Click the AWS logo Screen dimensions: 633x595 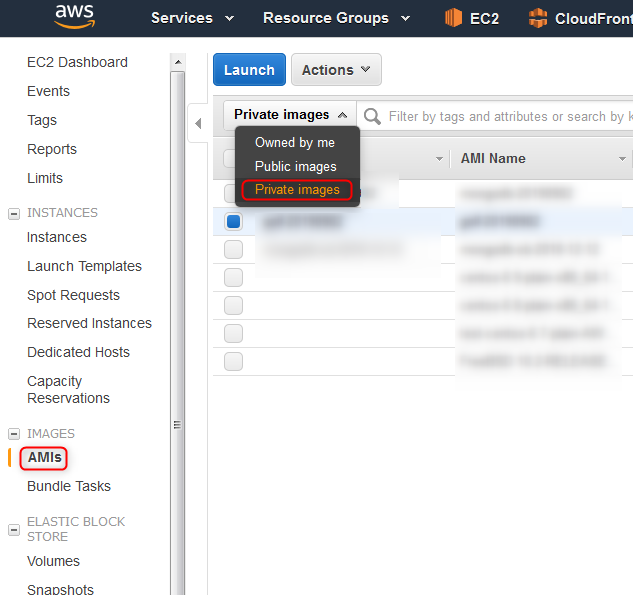coord(75,16)
